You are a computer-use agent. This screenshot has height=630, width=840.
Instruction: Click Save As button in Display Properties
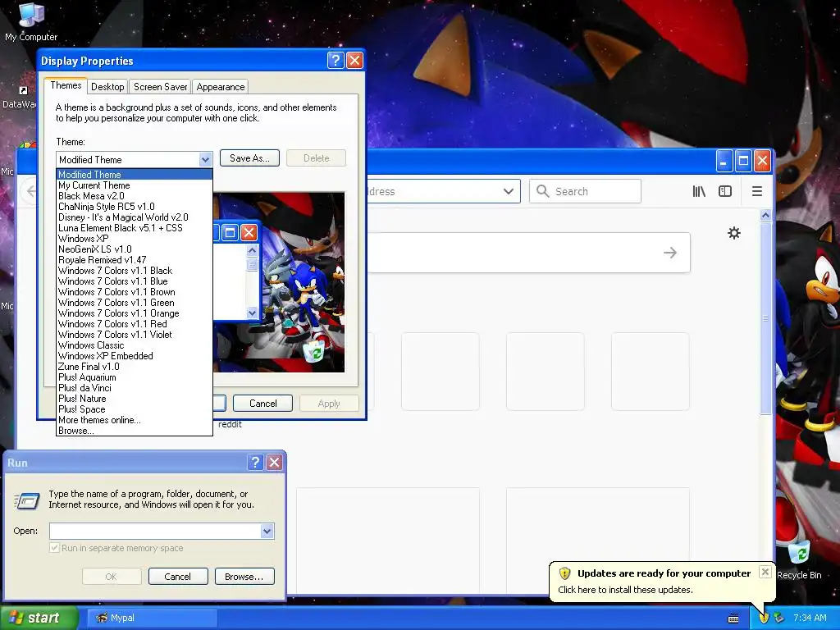[x=249, y=158]
